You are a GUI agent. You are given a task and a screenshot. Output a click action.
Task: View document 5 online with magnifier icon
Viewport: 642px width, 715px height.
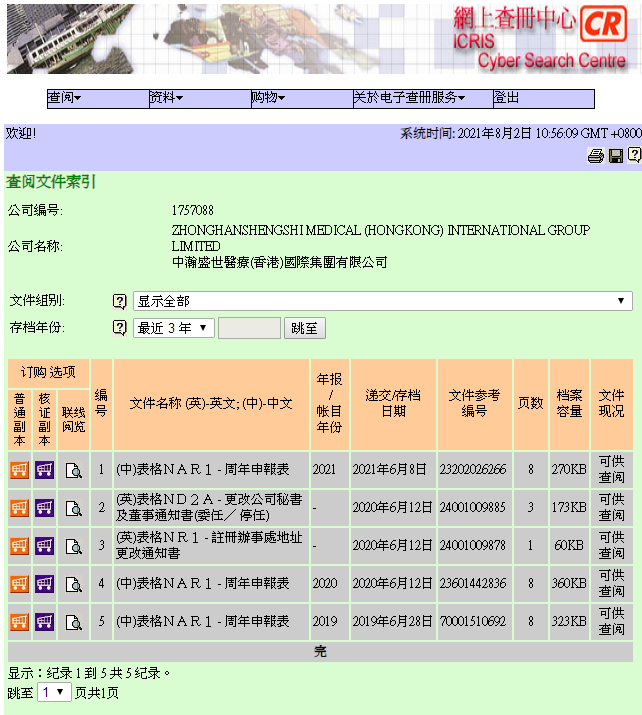(73, 622)
